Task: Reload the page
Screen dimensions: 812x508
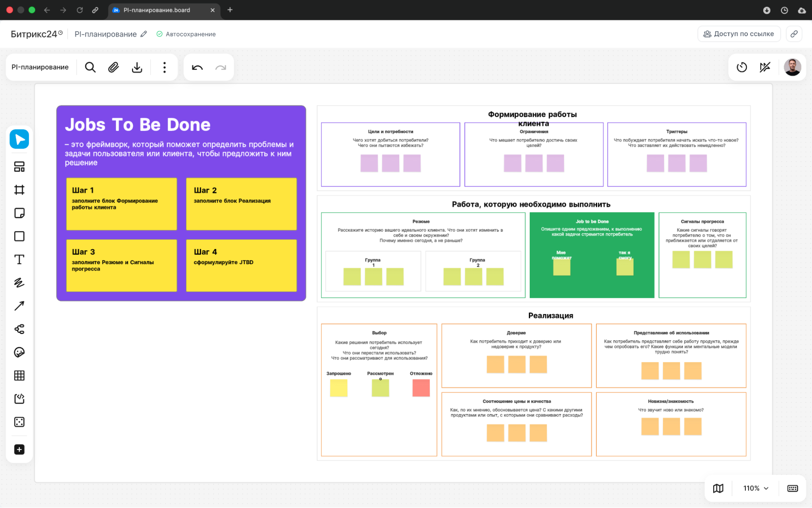Action: pyautogui.click(x=80, y=10)
